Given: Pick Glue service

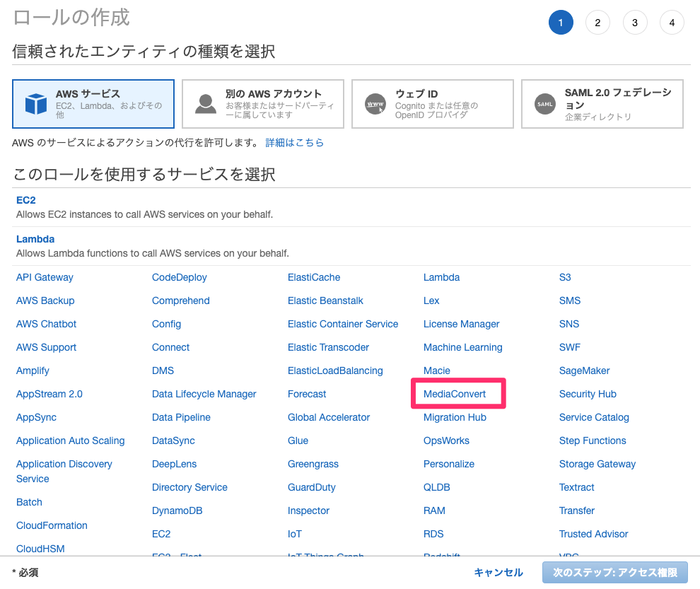Looking at the screenshot, I should click(298, 441).
